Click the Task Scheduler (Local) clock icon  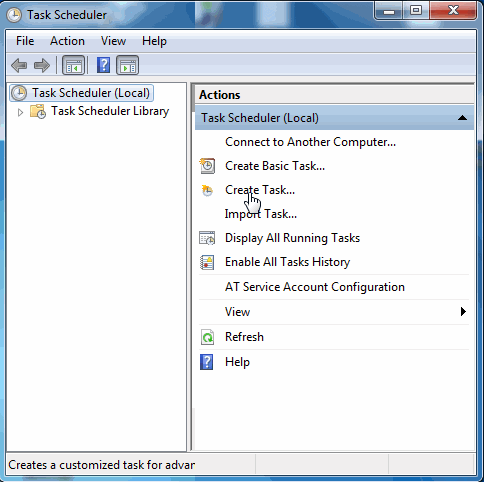click(19, 93)
